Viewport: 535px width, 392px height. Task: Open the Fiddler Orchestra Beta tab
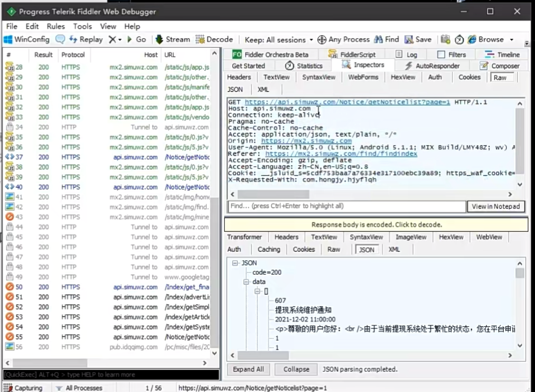click(271, 54)
